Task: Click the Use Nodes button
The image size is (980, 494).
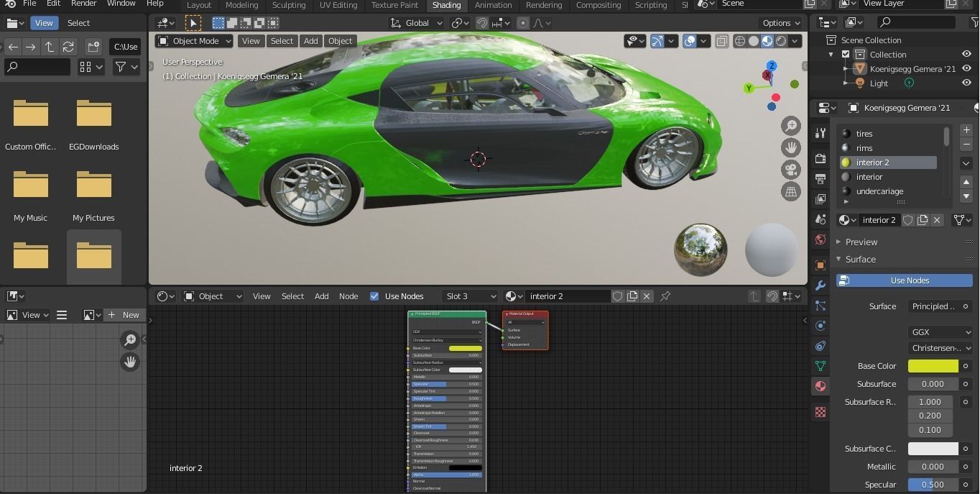Action: pyautogui.click(x=905, y=280)
